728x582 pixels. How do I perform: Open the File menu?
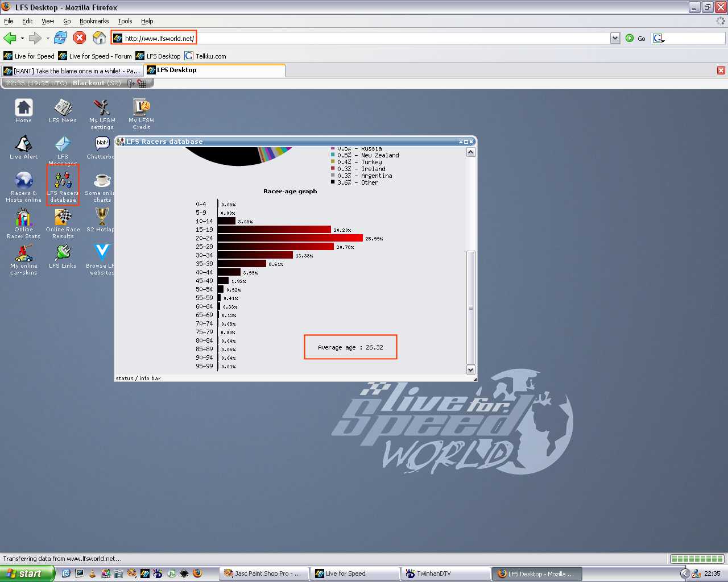point(9,21)
